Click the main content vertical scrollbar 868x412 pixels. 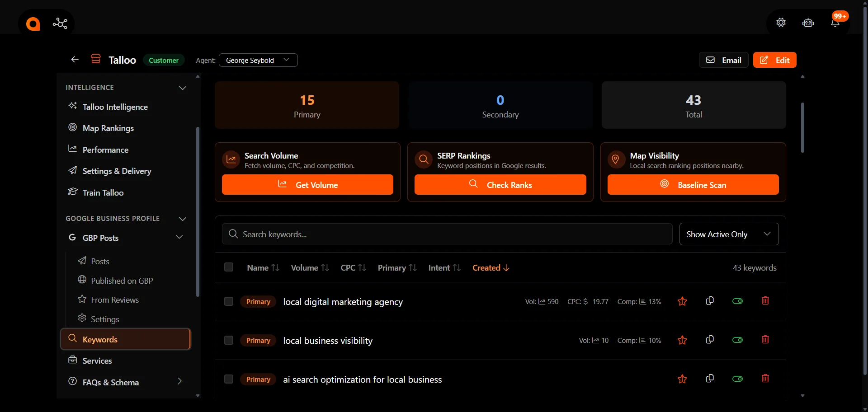point(802,127)
